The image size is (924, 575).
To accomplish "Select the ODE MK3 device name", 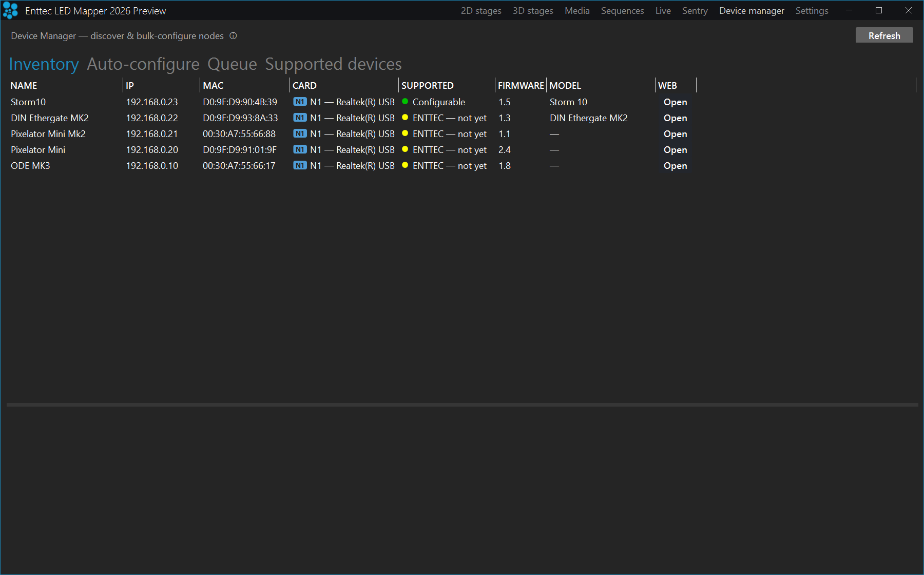I will click(x=30, y=166).
